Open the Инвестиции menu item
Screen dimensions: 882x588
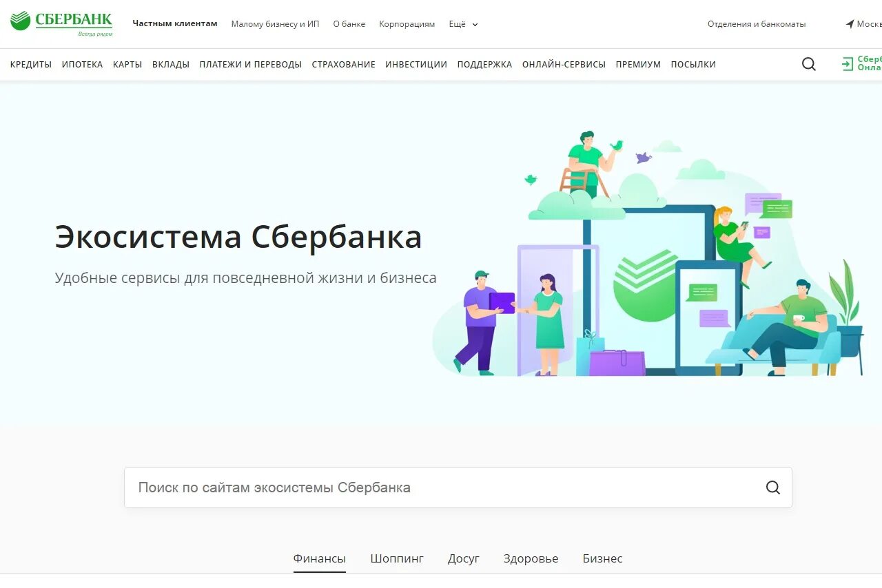tap(416, 64)
